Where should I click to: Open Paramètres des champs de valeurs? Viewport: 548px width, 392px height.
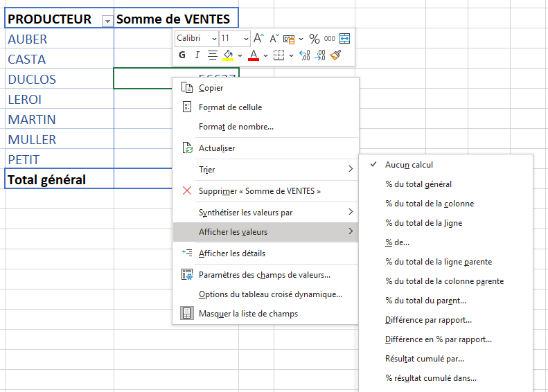[264, 275]
